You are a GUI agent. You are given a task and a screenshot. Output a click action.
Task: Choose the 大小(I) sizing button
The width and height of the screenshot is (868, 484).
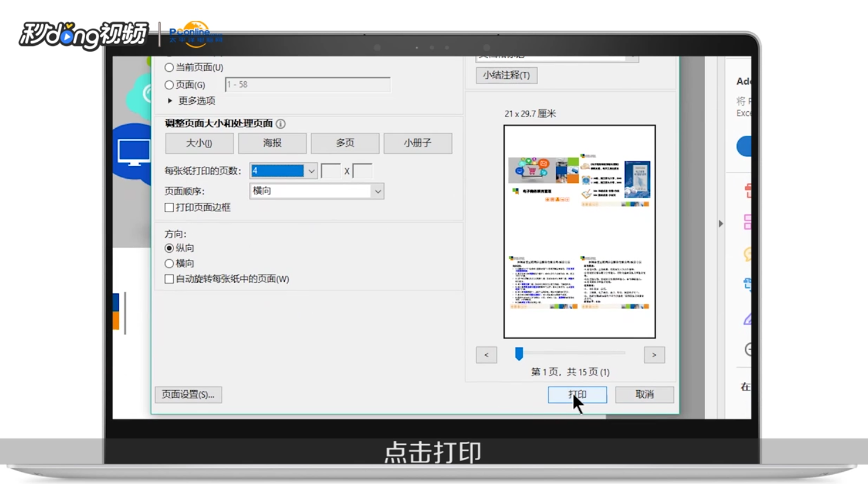[x=199, y=143]
